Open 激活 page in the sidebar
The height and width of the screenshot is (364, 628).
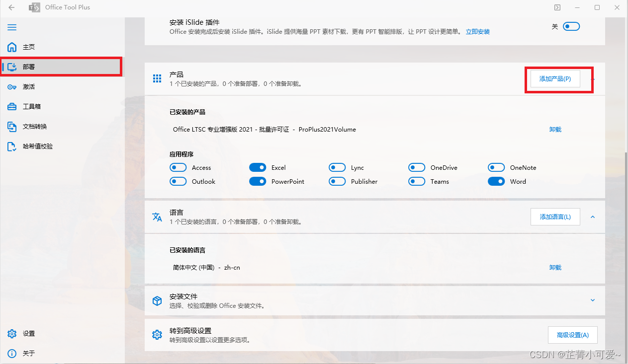pyautogui.click(x=62, y=87)
